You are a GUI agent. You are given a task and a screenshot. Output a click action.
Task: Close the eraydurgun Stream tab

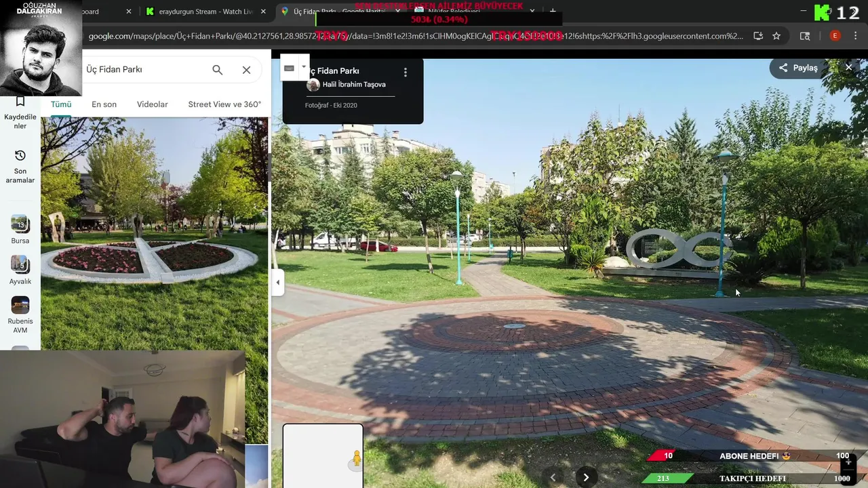[x=262, y=12]
